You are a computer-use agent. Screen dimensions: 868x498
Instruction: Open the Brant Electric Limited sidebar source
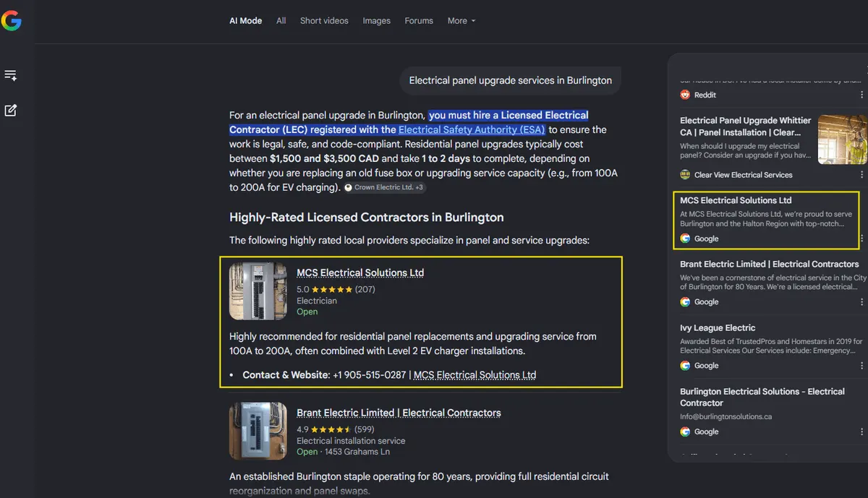[770, 265]
